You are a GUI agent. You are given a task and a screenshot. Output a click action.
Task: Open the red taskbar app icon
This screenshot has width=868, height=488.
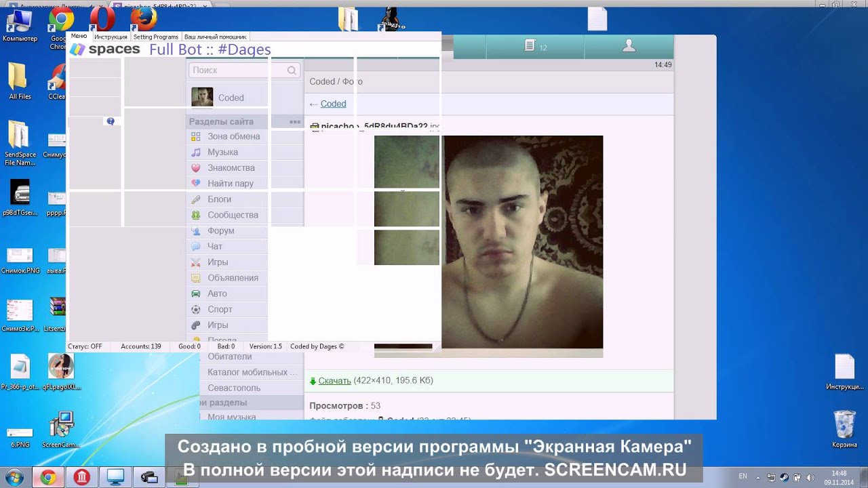82,478
